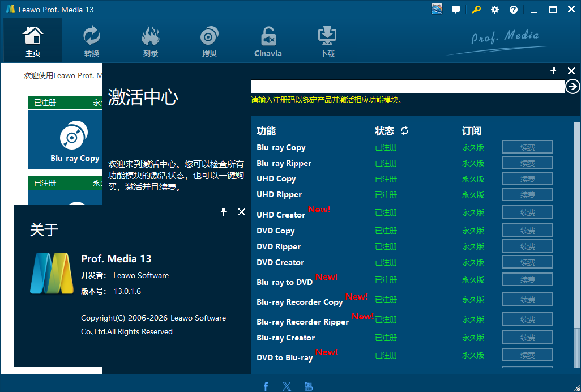Open the Facebook link at bottom
The height and width of the screenshot is (392, 581).
(x=266, y=386)
